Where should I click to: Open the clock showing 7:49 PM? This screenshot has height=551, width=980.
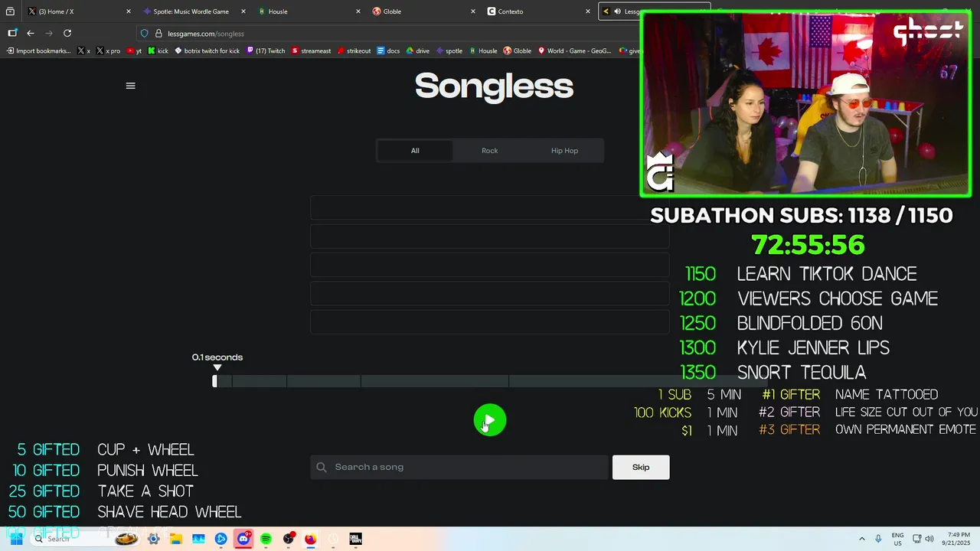(956, 539)
